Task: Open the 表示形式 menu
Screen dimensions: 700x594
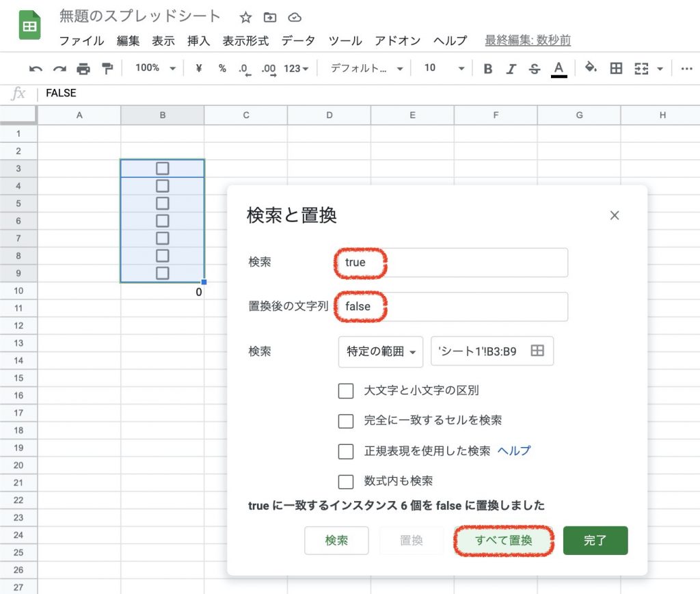Action: point(245,40)
